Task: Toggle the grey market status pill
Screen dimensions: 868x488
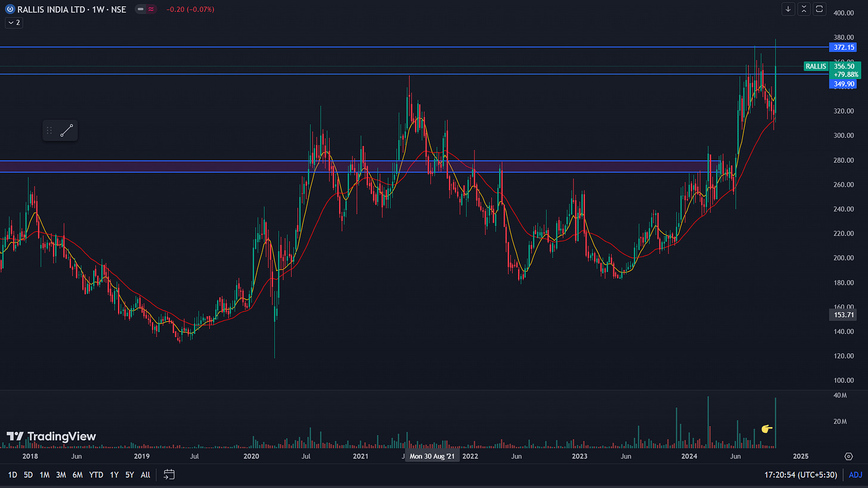Action: pyautogui.click(x=140, y=10)
